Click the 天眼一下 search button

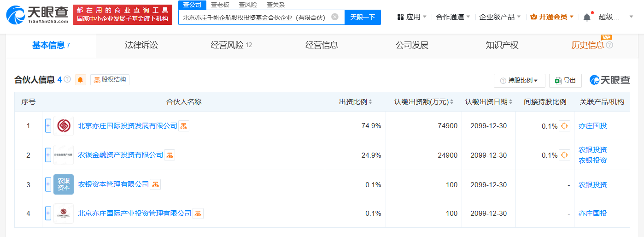click(363, 17)
